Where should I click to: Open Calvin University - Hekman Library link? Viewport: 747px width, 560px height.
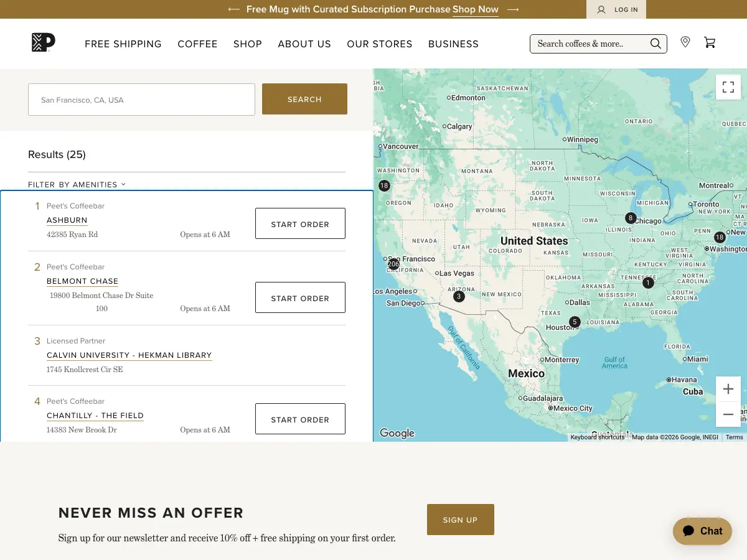click(129, 355)
